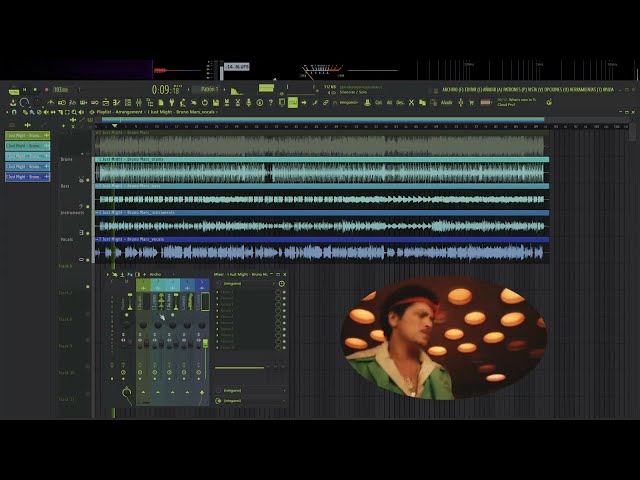Viewport: 640px width, 480px height.
Task: Open the shopping cart store icon
Action: click(471, 102)
